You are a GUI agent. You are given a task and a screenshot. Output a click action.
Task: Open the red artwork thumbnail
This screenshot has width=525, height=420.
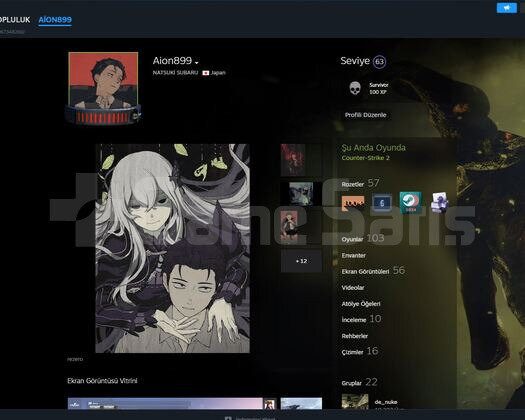293,160
